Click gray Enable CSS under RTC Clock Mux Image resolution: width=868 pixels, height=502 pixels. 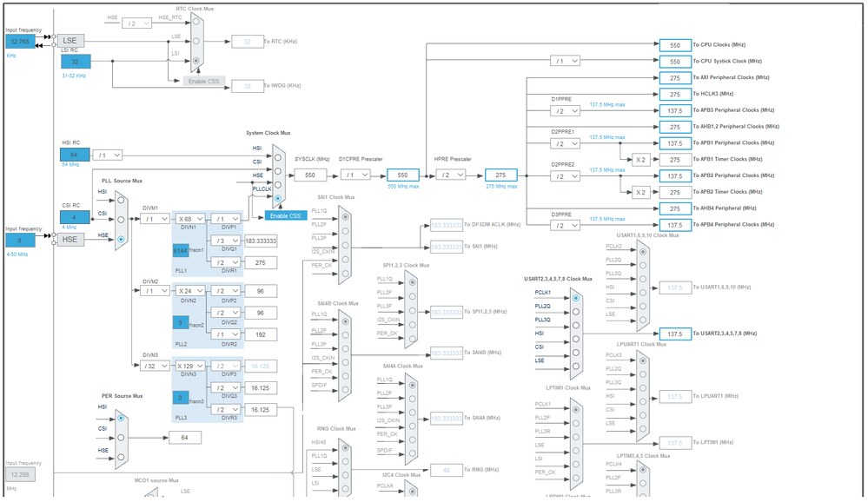[x=203, y=82]
